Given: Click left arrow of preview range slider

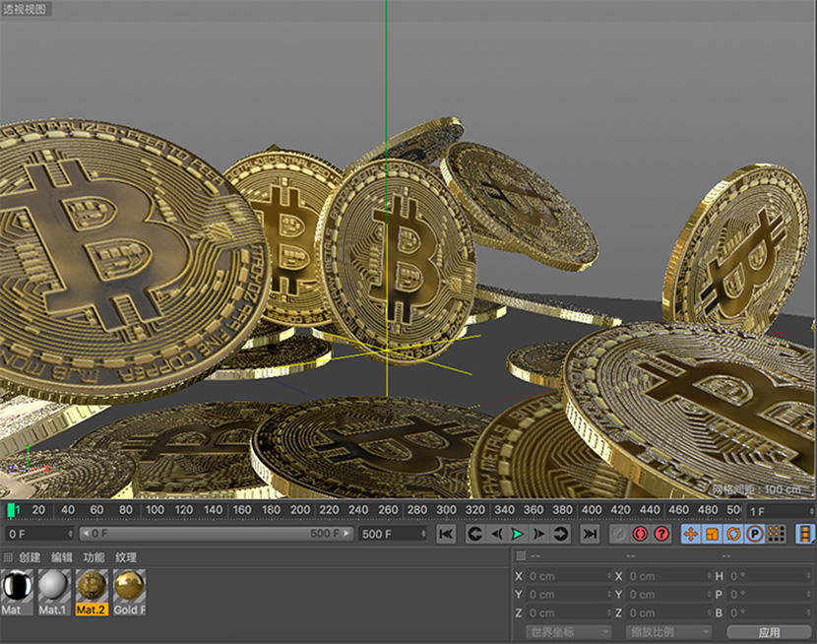Looking at the screenshot, I should coord(86,534).
